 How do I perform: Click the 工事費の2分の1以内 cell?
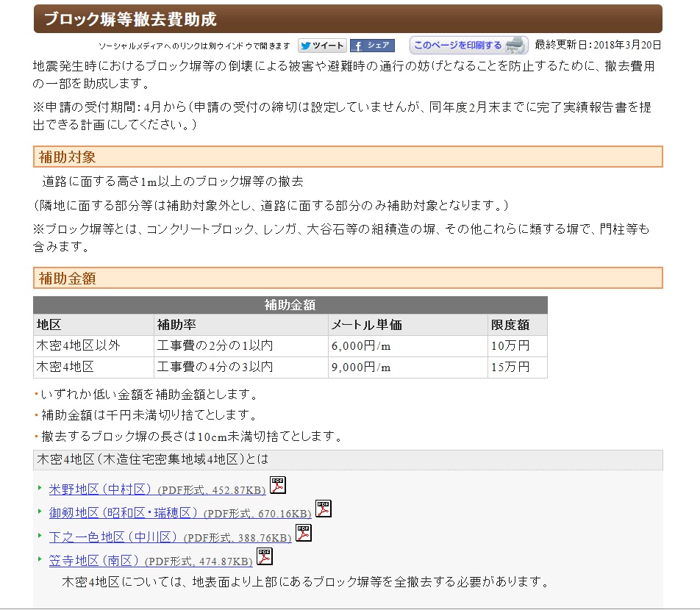tap(241, 346)
